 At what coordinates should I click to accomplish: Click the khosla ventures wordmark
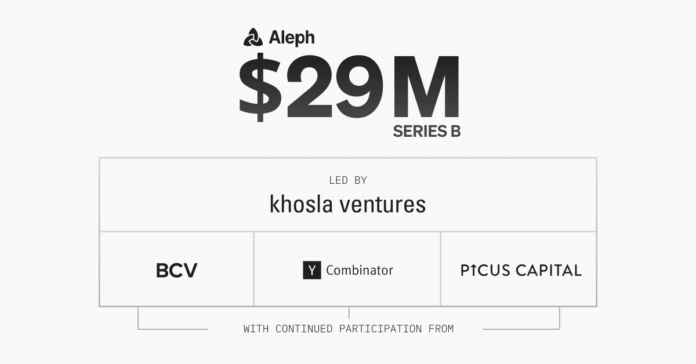348,205
